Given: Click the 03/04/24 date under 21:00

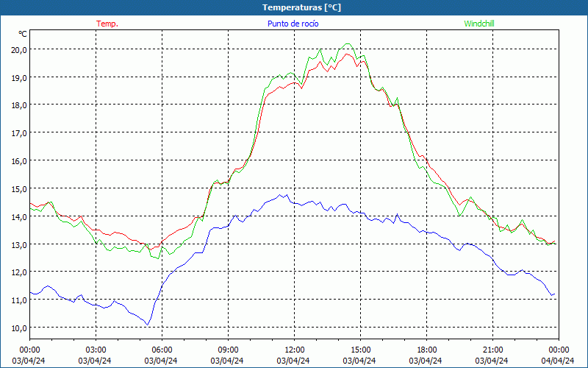Looking at the screenshot, I should 492,361.
